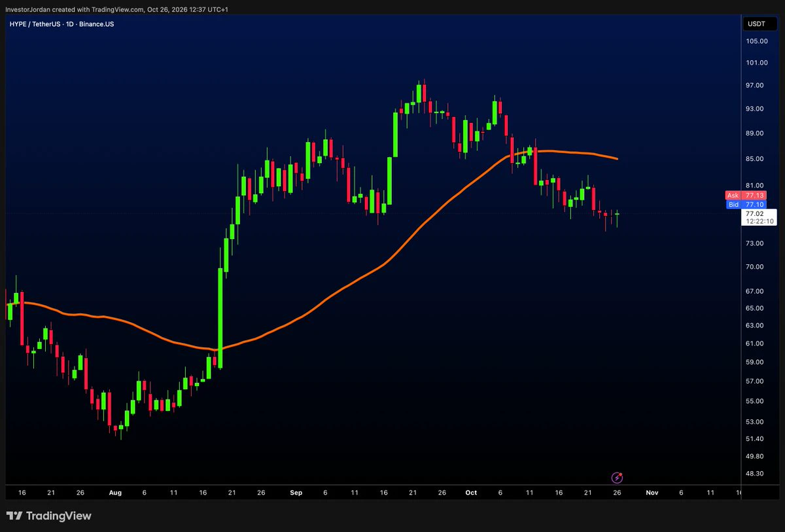Click the 55.00 price axis label
Screen dimensions: 785x532
tap(755, 401)
